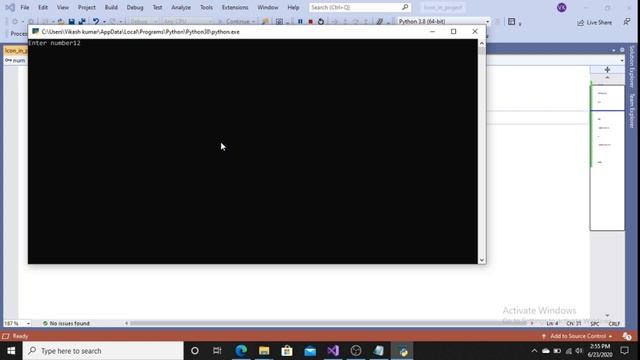Focus the Search (Ctrl+Q) box
This screenshot has width=640, height=360.
[x=359, y=7]
